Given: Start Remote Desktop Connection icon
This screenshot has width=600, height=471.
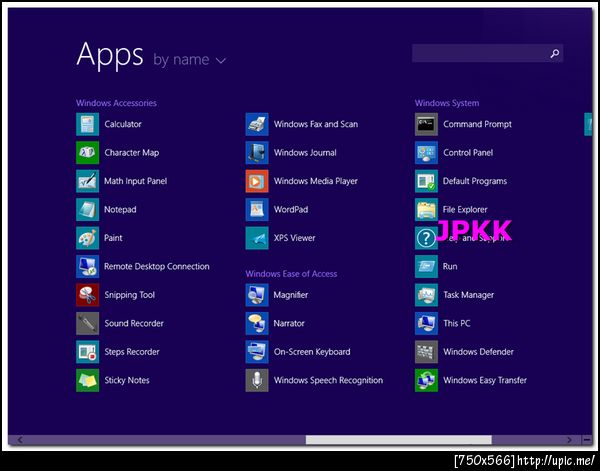Looking at the screenshot, I should coord(87,266).
